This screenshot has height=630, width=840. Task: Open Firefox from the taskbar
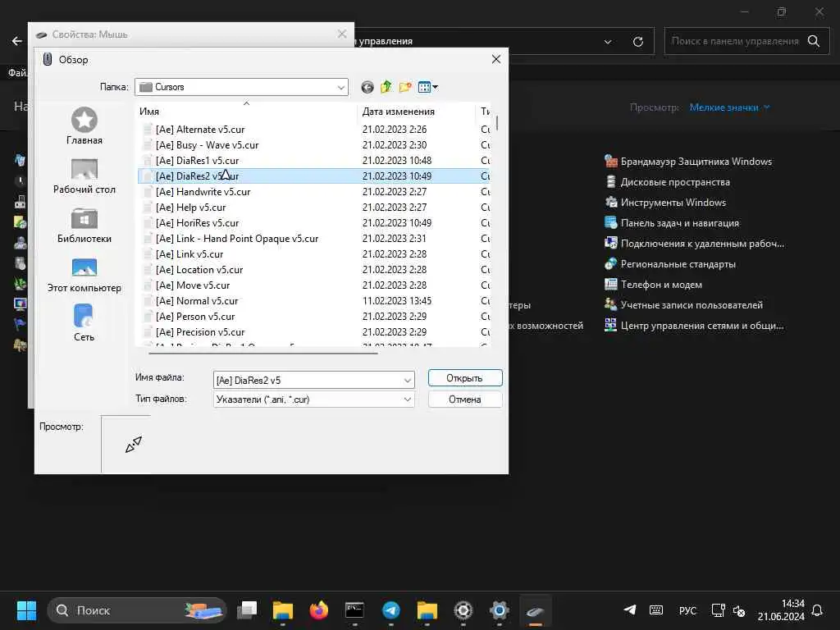(x=319, y=610)
